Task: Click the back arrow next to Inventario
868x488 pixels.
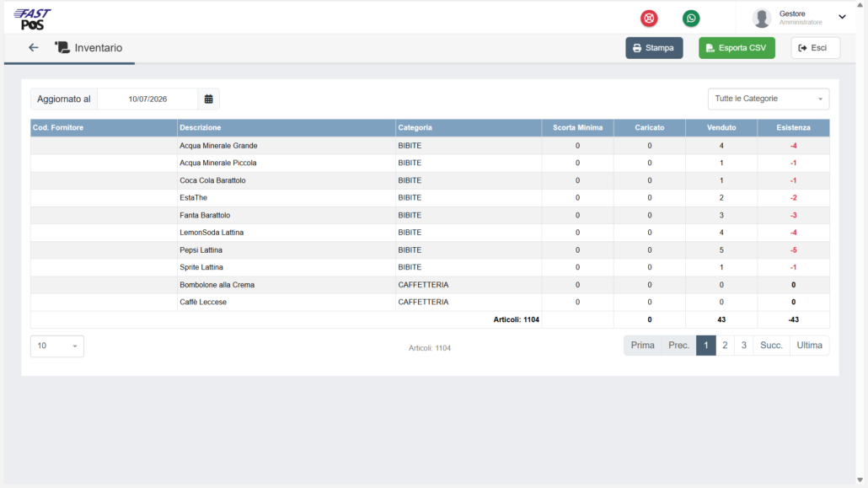Action: 33,48
